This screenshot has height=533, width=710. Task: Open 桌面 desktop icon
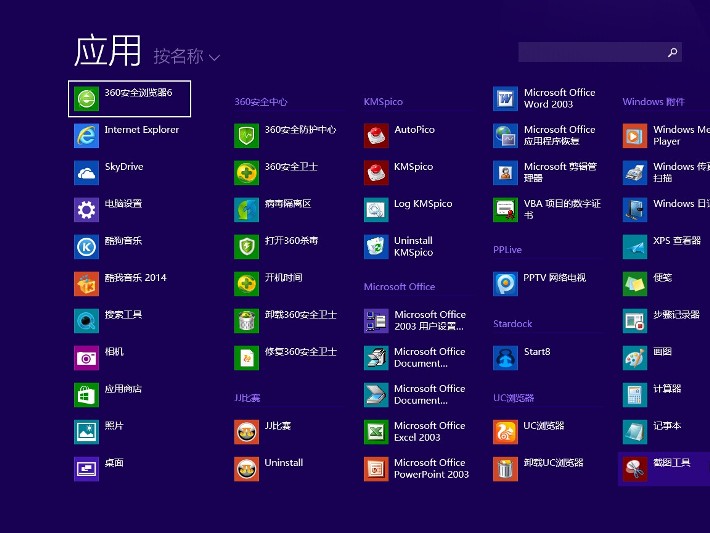click(x=86, y=469)
